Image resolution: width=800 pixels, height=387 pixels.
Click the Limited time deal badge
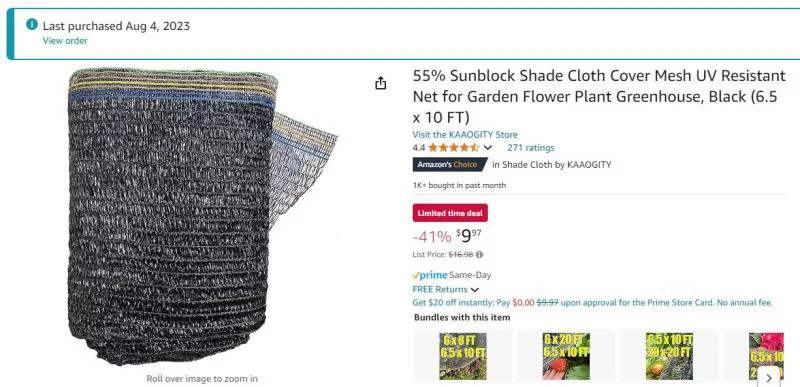coord(450,213)
